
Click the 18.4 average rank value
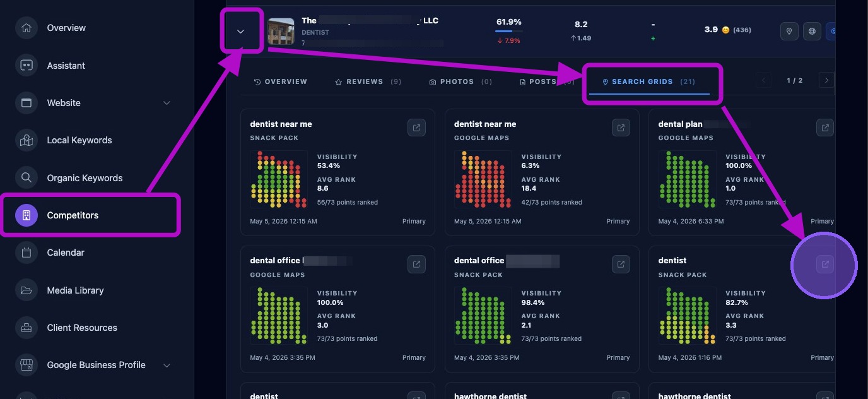pos(529,188)
